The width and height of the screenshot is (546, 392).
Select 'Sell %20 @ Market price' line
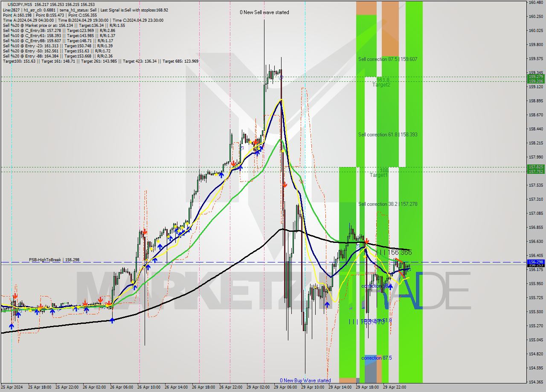[x=64, y=25]
